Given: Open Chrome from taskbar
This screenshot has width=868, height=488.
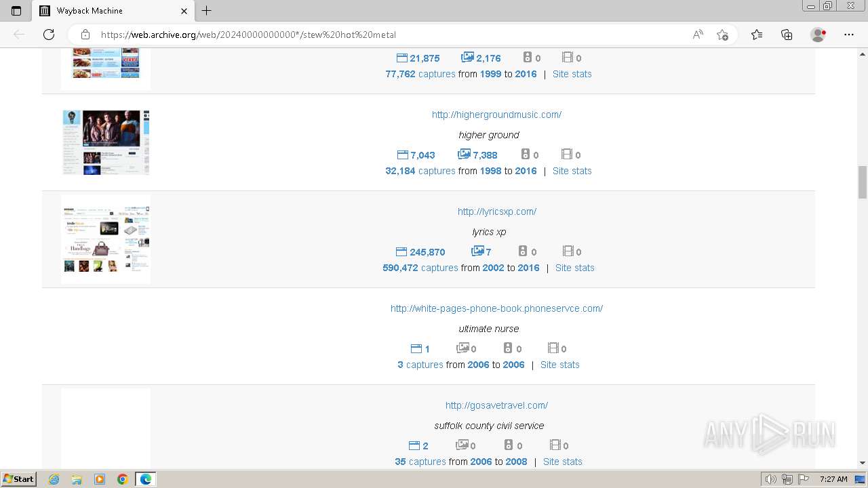Looking at the screenshot, I should pos(123,479).
